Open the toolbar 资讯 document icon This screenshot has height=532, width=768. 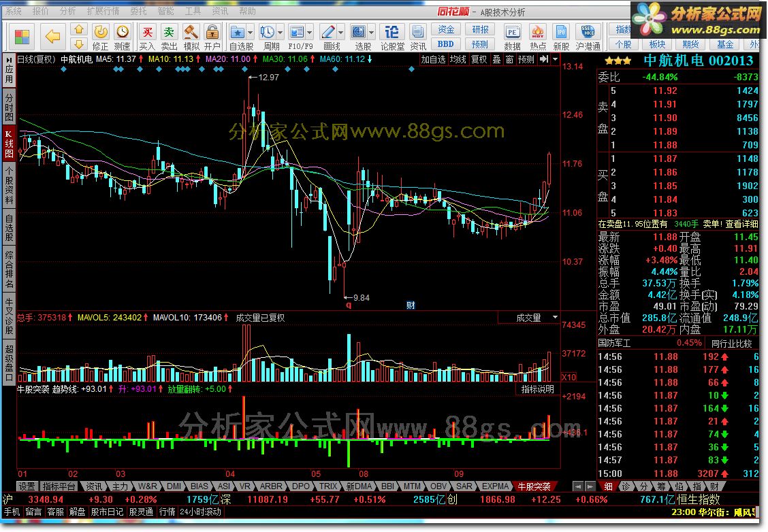(x=418, y=37)
